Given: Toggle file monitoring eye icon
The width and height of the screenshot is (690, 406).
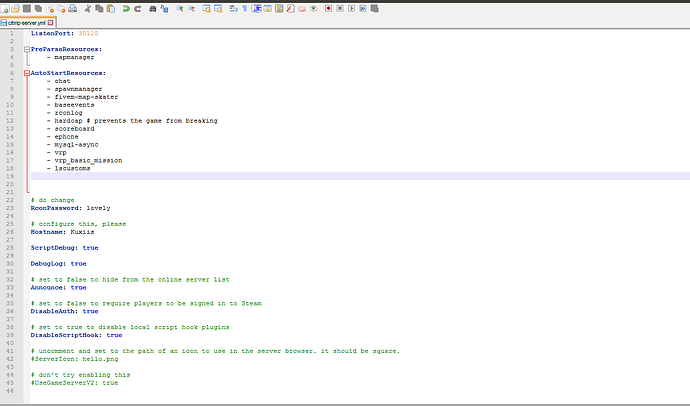Looking at the screenshot, I should click(x=313, y=8).
